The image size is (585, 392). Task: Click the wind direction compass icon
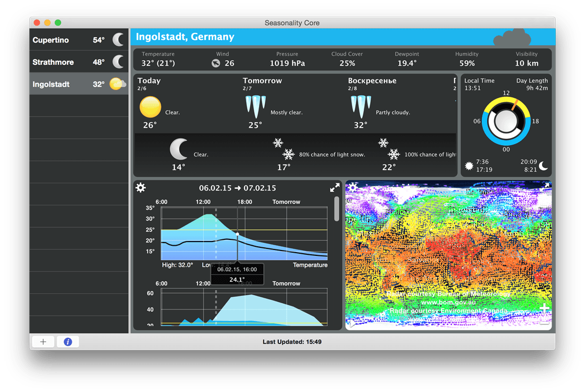tap(215, 63)
